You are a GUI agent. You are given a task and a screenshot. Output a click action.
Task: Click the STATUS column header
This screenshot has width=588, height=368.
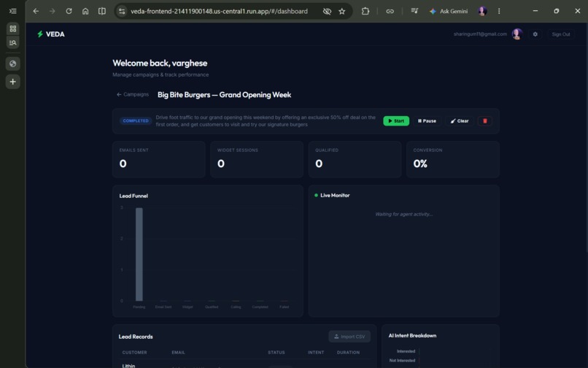pos(276,353)
